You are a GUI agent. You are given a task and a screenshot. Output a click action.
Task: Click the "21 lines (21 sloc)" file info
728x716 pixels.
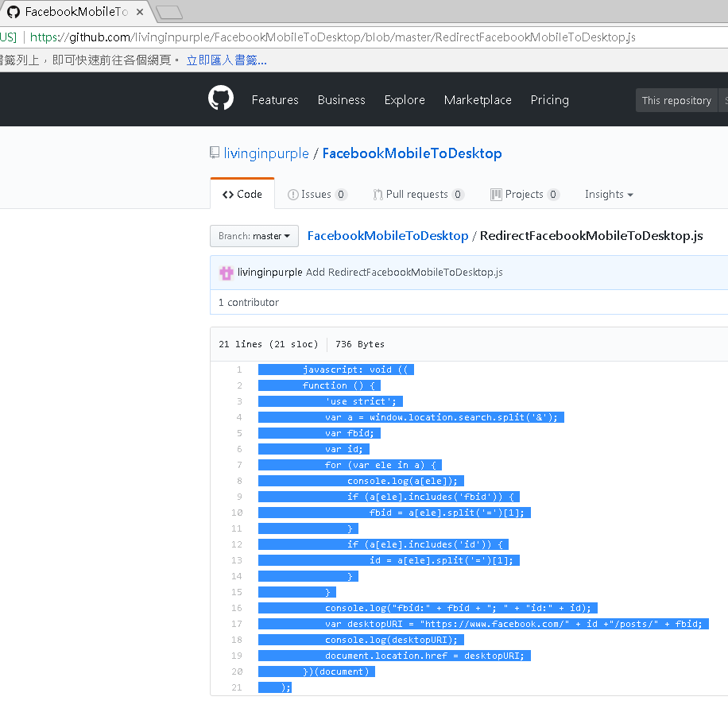269,344
